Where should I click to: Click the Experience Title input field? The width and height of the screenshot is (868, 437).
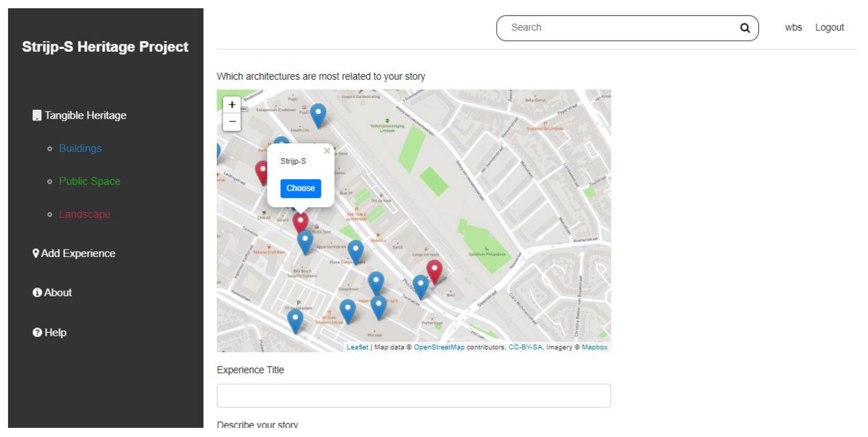(x=414, y=396)
